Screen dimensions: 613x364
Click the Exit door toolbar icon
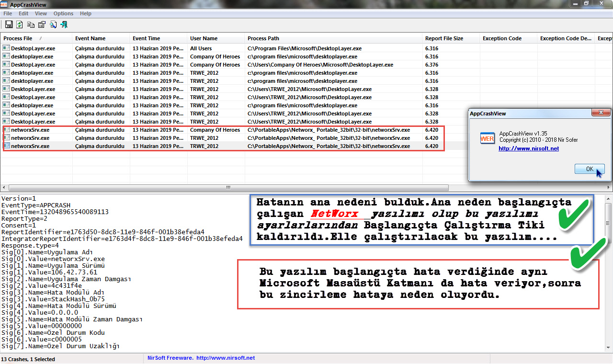point(64,24)
